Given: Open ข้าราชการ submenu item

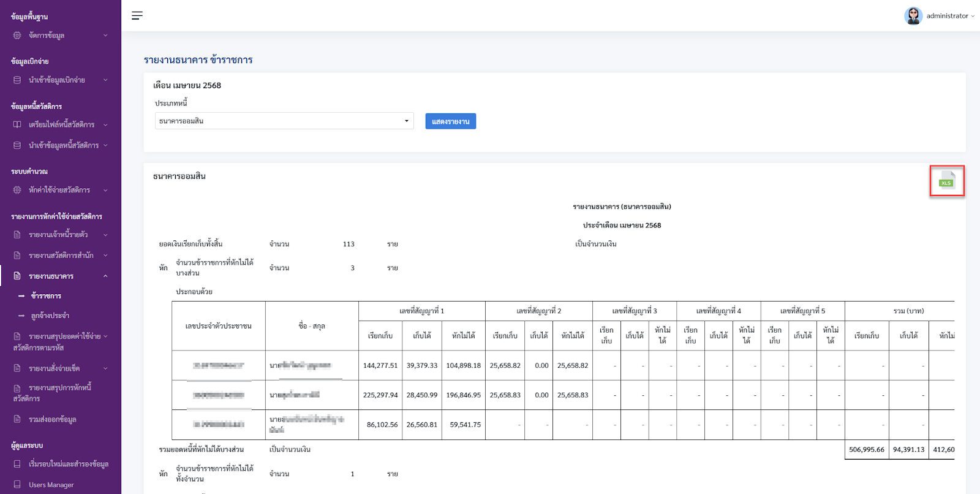Looking at the screenshot, I should pos(46,296).
